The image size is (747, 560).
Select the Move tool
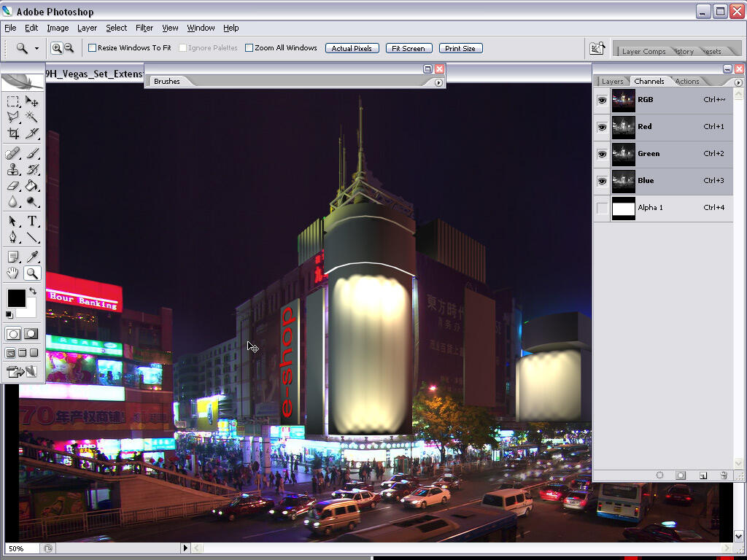click(x=32, y=101)
